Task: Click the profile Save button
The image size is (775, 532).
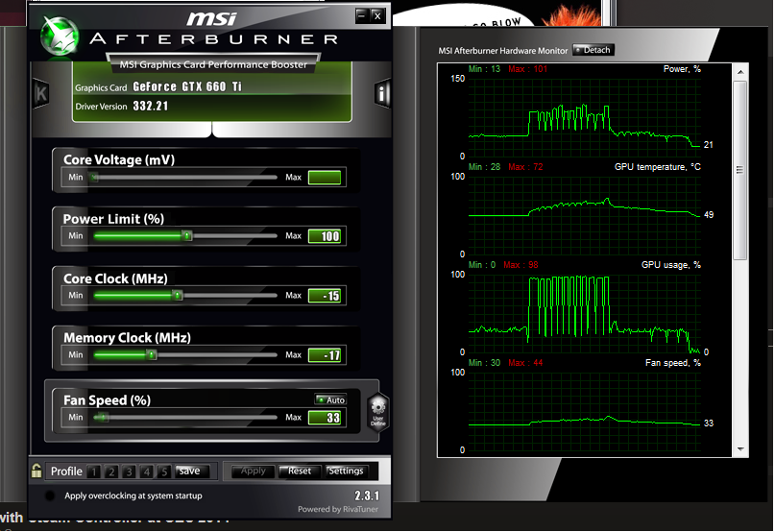Action: [192, 472]
